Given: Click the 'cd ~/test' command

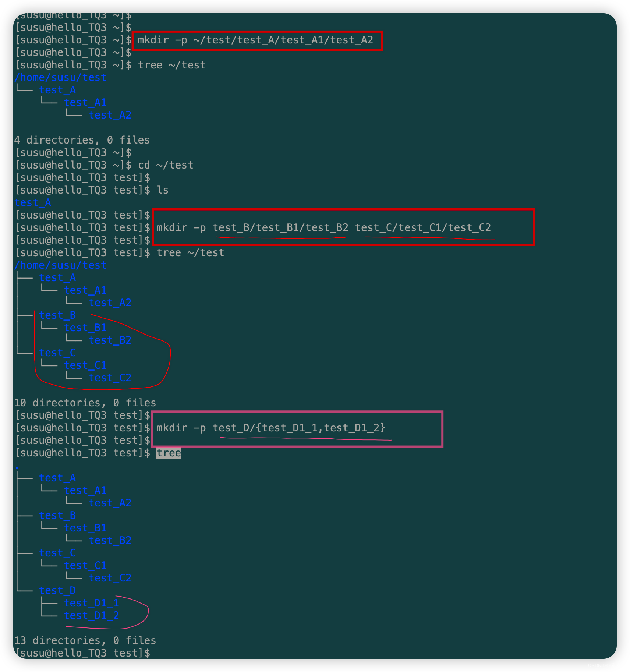Looking at the screenshot, I should tap(166, 165).
